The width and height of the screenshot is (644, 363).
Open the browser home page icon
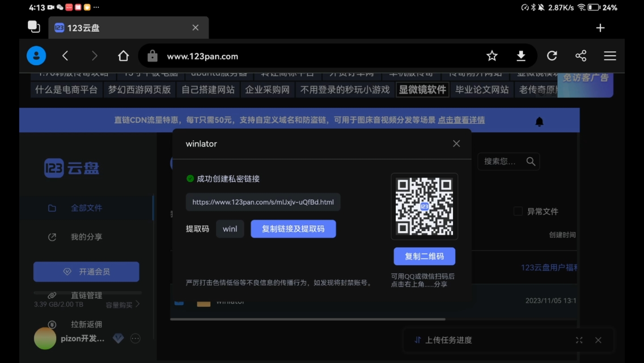pos(123,56)
